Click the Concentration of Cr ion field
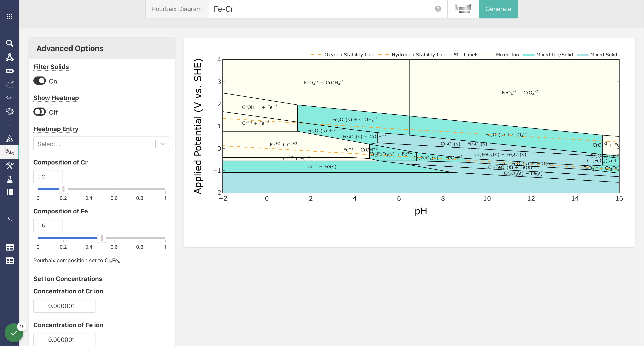Screen dimensions: 644x346 [x=64, y=306]
